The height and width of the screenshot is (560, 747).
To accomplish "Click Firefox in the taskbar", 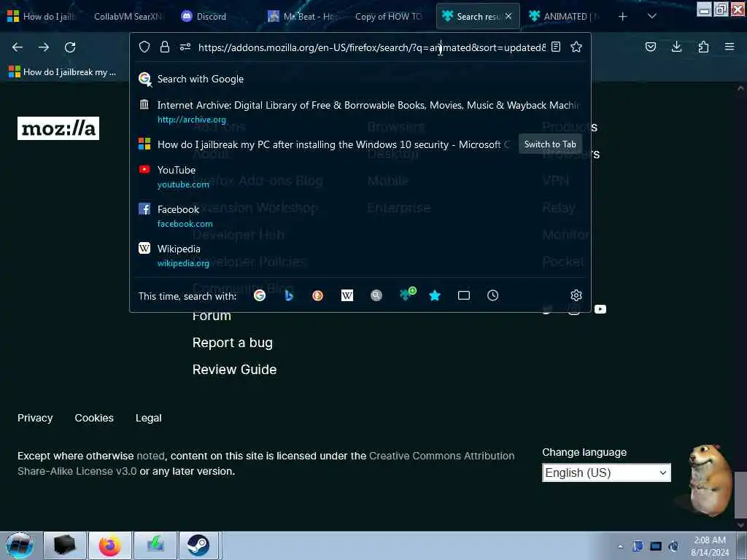I will [110, 545].
